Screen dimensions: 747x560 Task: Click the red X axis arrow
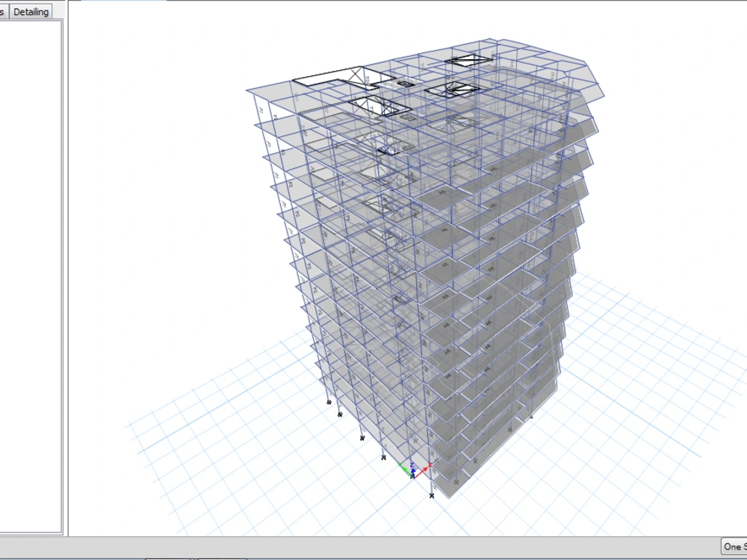coord(422,470)
